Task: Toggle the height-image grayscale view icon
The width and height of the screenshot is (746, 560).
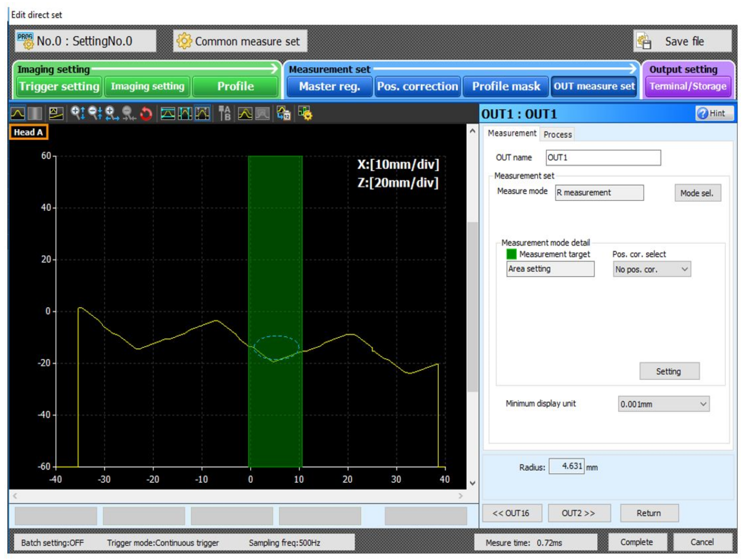Action: coord(35,113)
